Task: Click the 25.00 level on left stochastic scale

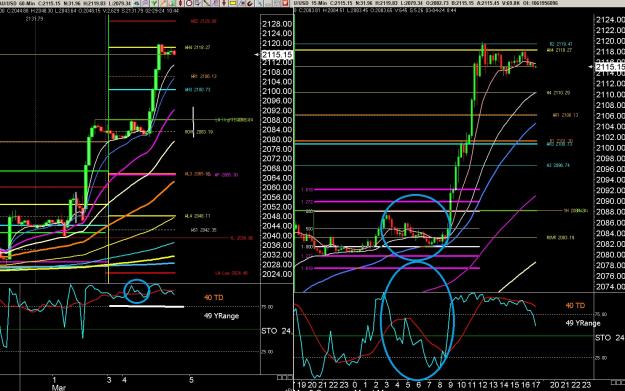Action: pos(267,352)
